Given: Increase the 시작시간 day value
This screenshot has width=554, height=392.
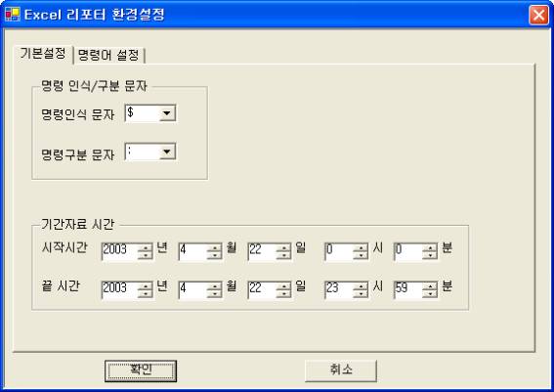Looking at the screenshot, I should pos(283,247).
